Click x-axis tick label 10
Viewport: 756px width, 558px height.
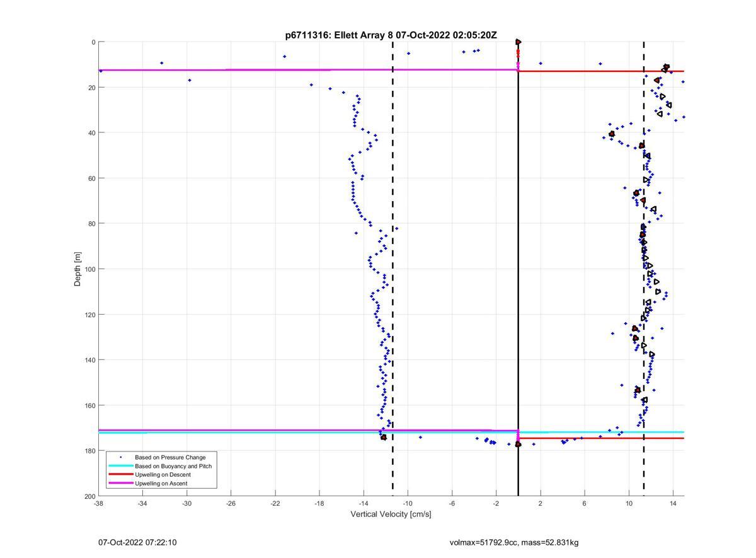629,503
